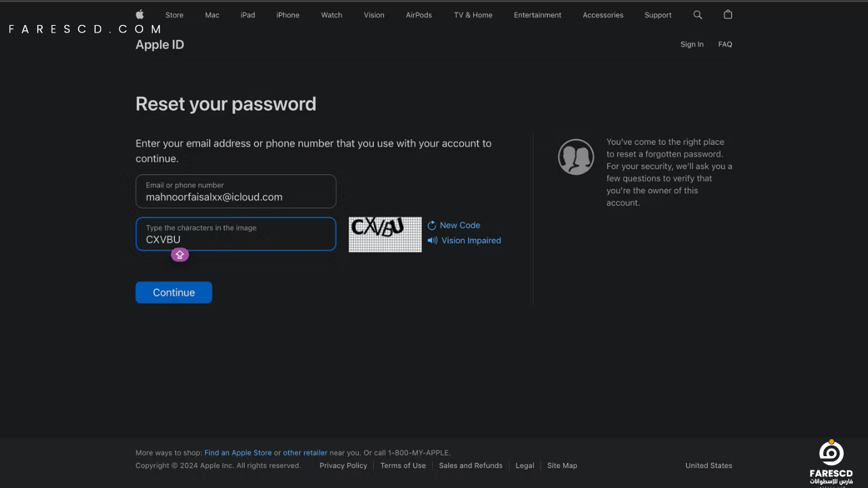
Task: Click the Apple logo icon
Action: [x=140, y=14]
